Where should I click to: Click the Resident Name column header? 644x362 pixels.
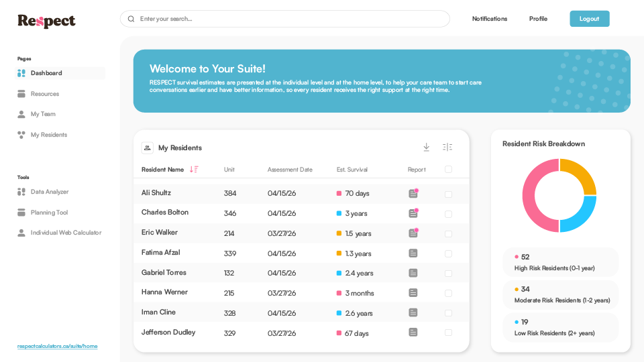pyautogui.click(x=162, y=170)
